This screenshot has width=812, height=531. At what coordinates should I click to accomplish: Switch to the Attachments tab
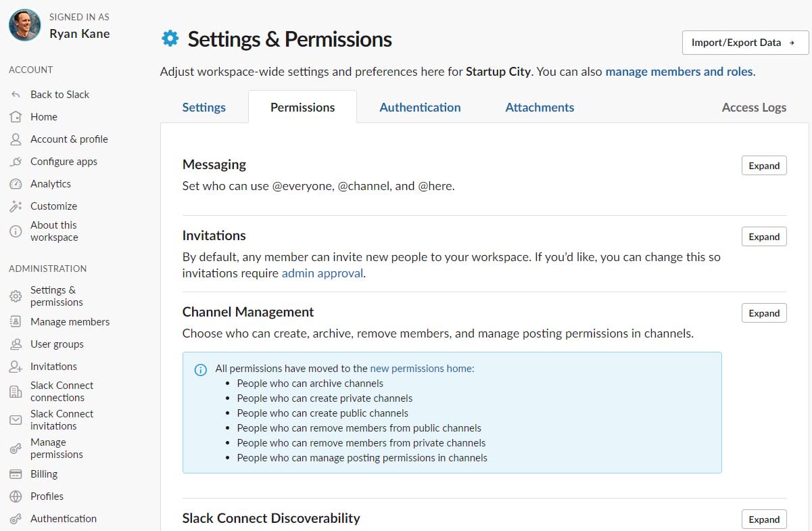tap(540, 108)
